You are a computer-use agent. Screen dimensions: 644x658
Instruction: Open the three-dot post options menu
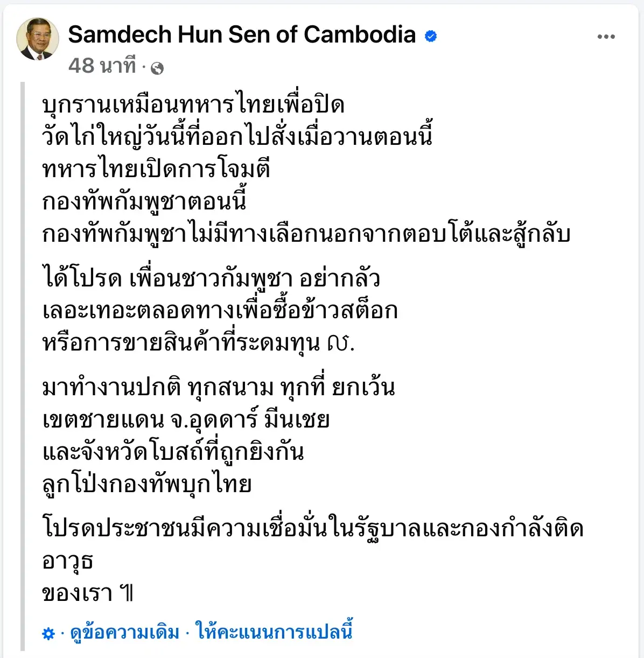point(606,37)
